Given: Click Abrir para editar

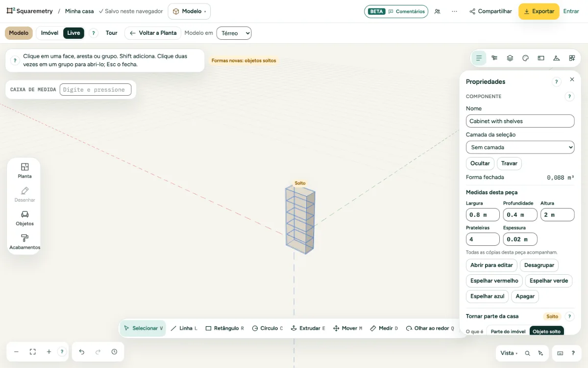Looking at the screenshot, I should [491, 265].
